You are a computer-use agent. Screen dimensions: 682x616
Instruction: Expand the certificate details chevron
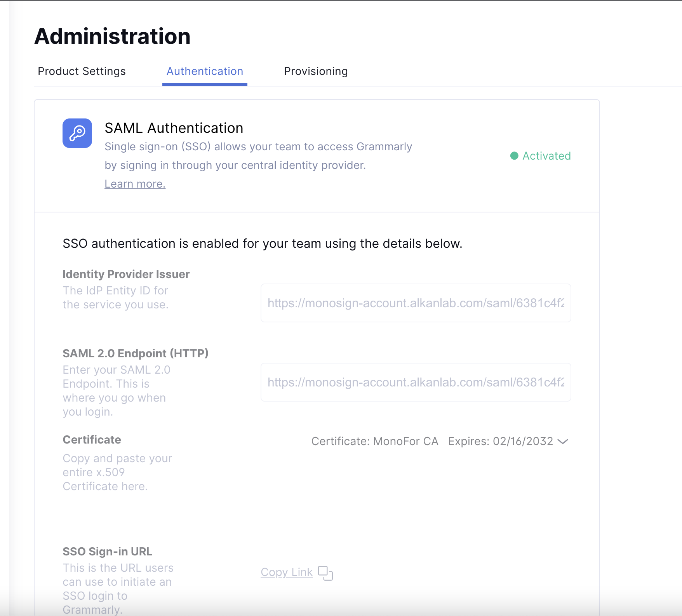(563, 442)
